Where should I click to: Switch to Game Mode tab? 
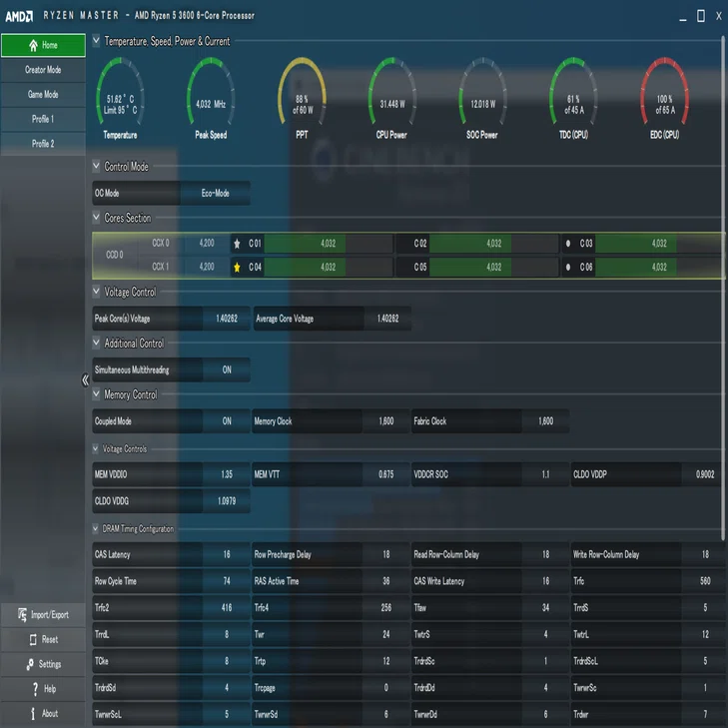(x=43, y=94)
